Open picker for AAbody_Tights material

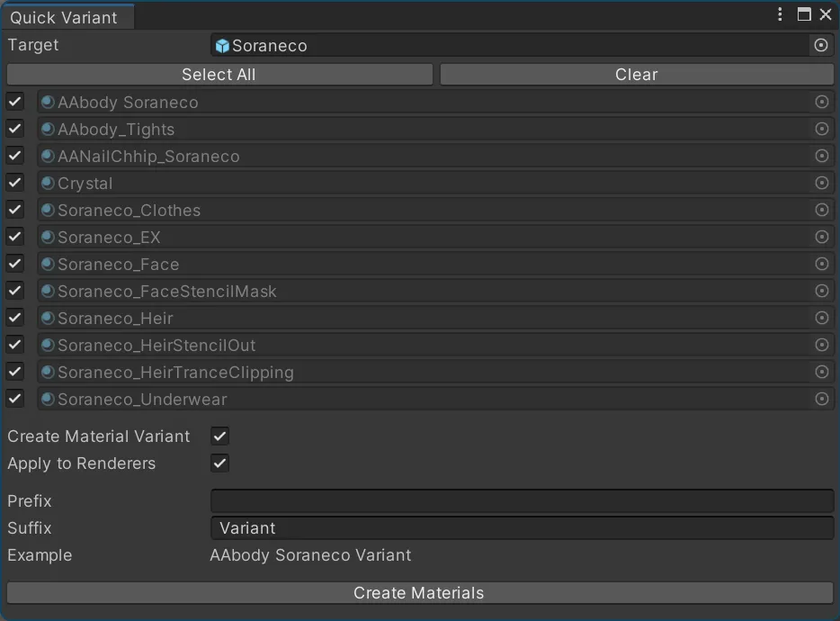[820, 129]
